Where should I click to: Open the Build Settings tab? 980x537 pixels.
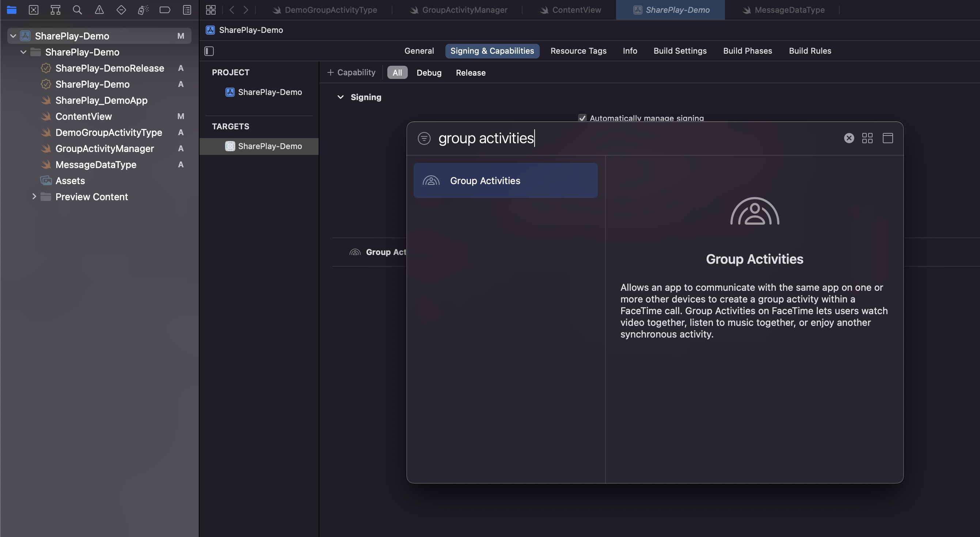[x=680, y=51]
